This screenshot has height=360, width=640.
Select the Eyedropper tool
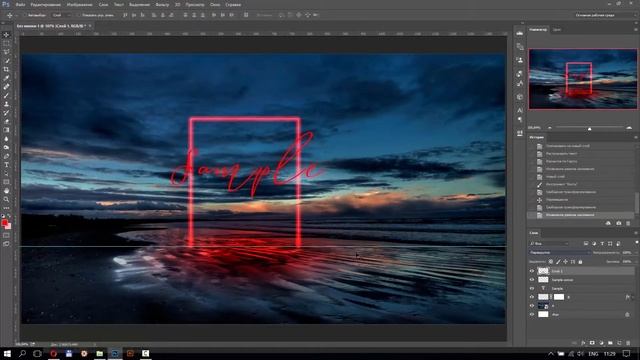tap(6, 78)
